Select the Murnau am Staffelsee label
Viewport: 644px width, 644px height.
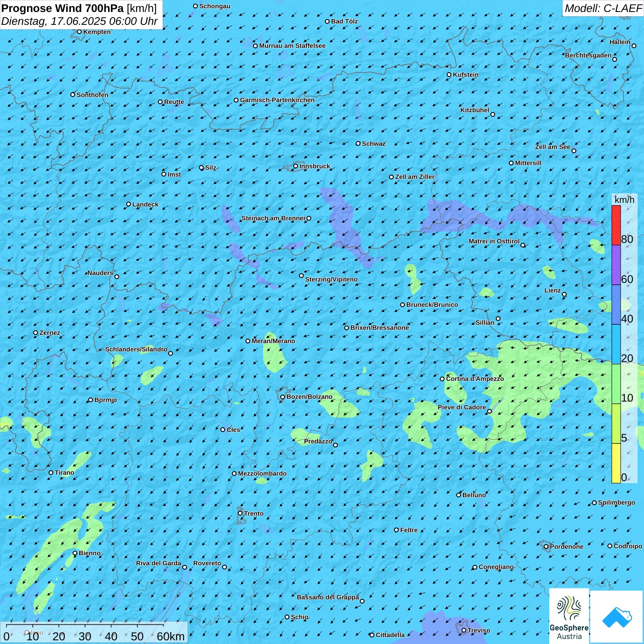coord(292,46)
